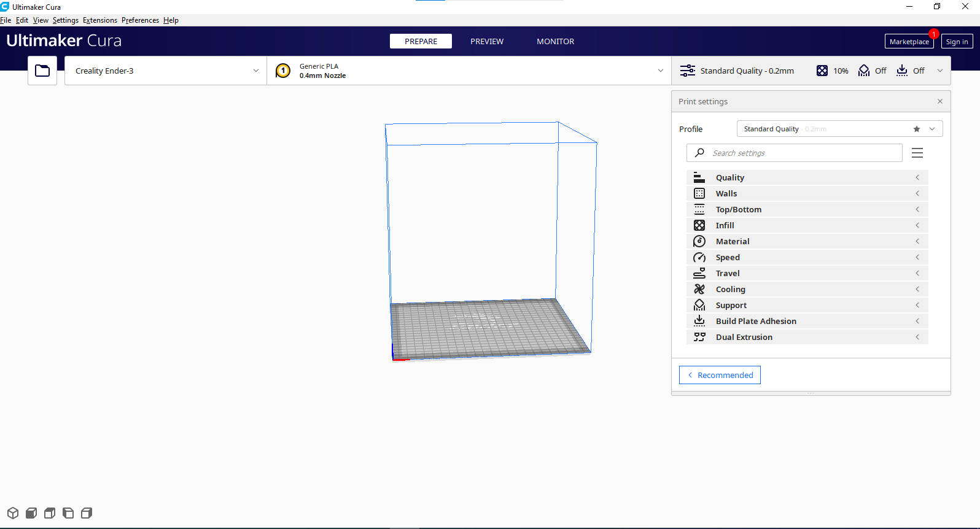The width and height of the screenshot is (980, 529).
Task: Click the support icon in summary bar
Action: tap(864, 71)
